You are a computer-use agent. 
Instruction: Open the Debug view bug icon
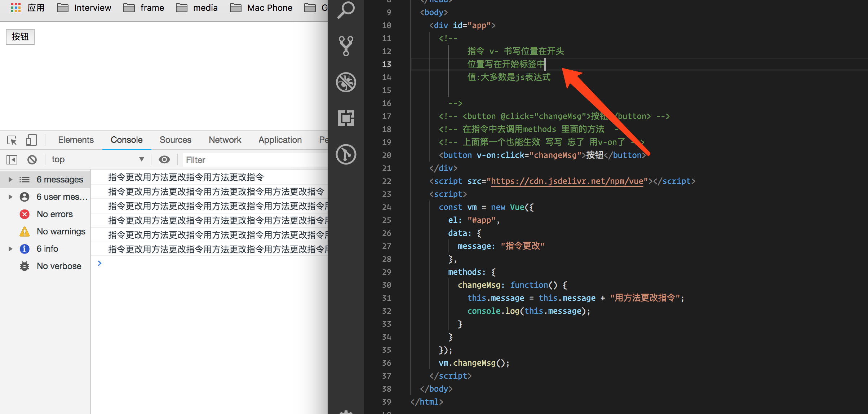346,82
